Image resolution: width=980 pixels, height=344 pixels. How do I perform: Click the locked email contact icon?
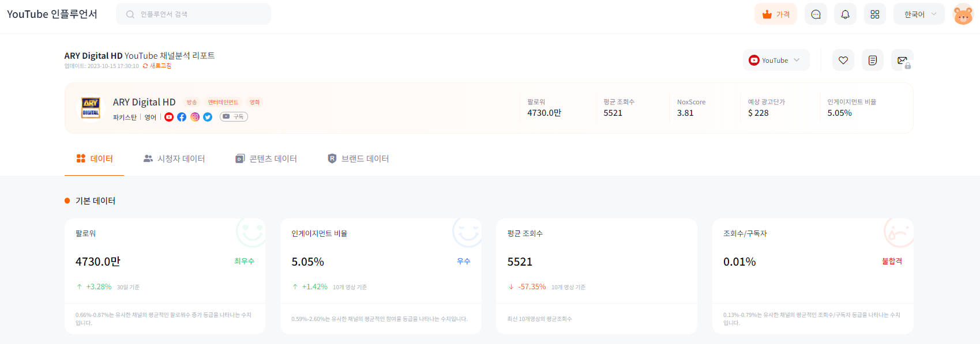pyautogui.click(x=902, y=60)
